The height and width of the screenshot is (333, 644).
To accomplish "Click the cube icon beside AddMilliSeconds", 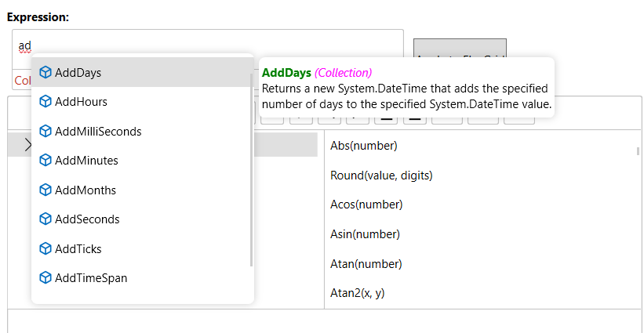I will (45, 131).
